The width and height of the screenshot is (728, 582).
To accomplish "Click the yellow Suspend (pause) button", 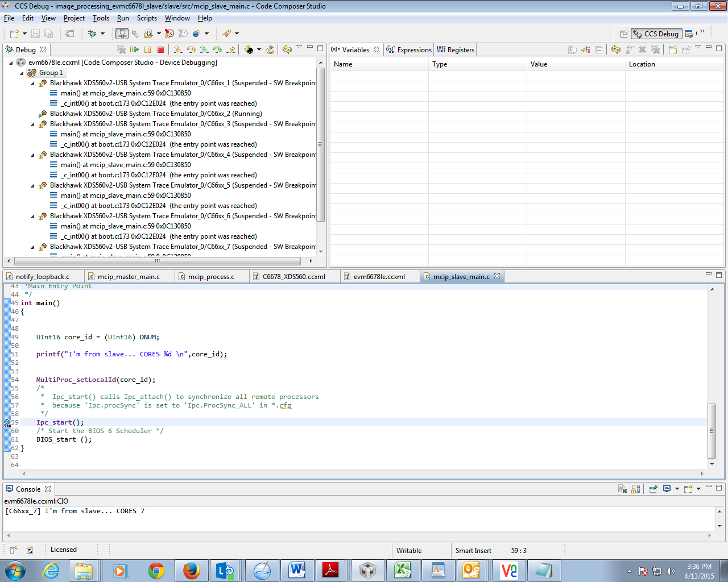I will pos(147,49).
